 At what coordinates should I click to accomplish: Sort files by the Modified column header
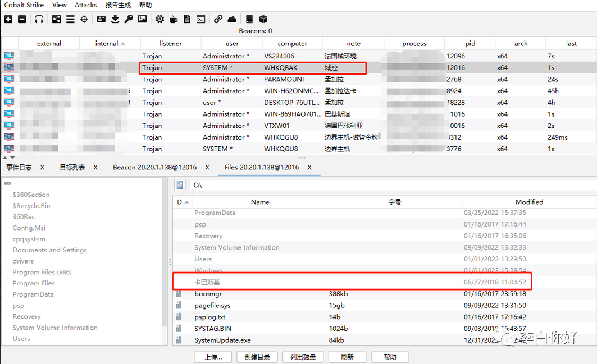pos(529,202)
